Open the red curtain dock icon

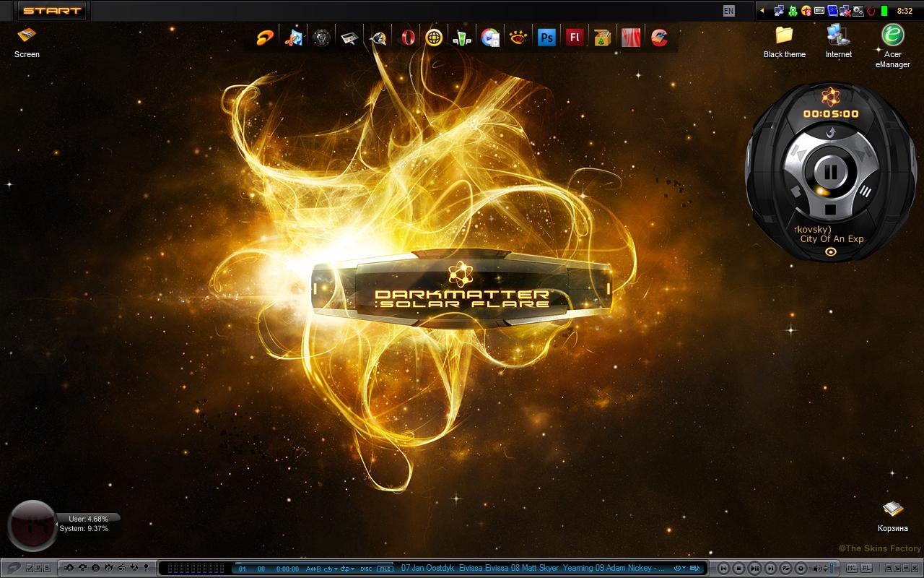(x=631, y=37)
